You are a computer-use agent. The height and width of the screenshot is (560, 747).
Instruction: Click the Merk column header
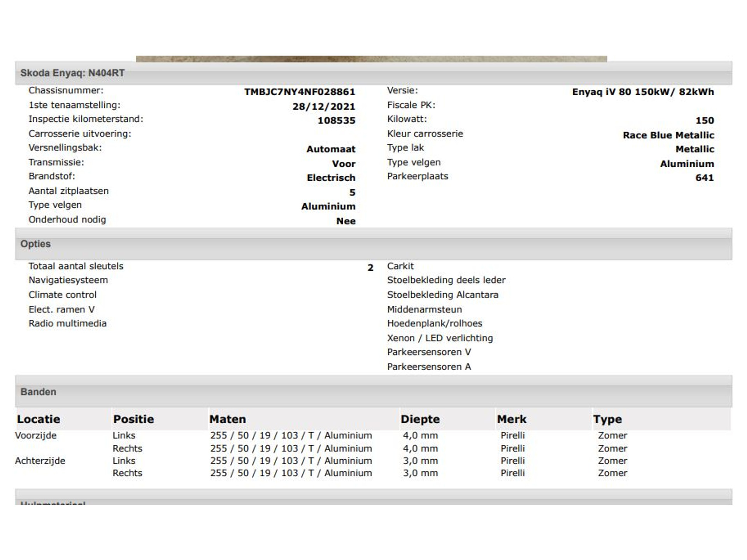pyautogui.click(x=512, y=419)
